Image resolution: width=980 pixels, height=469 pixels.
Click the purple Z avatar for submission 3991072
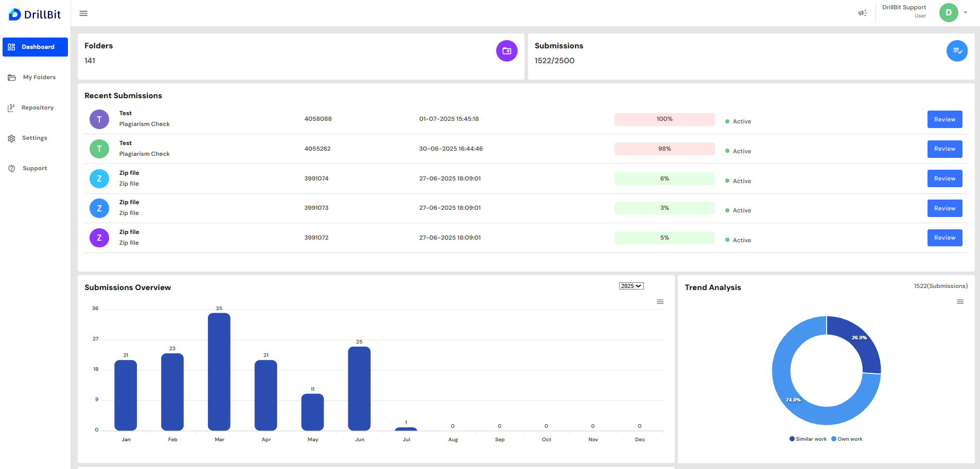click(99, 238)
